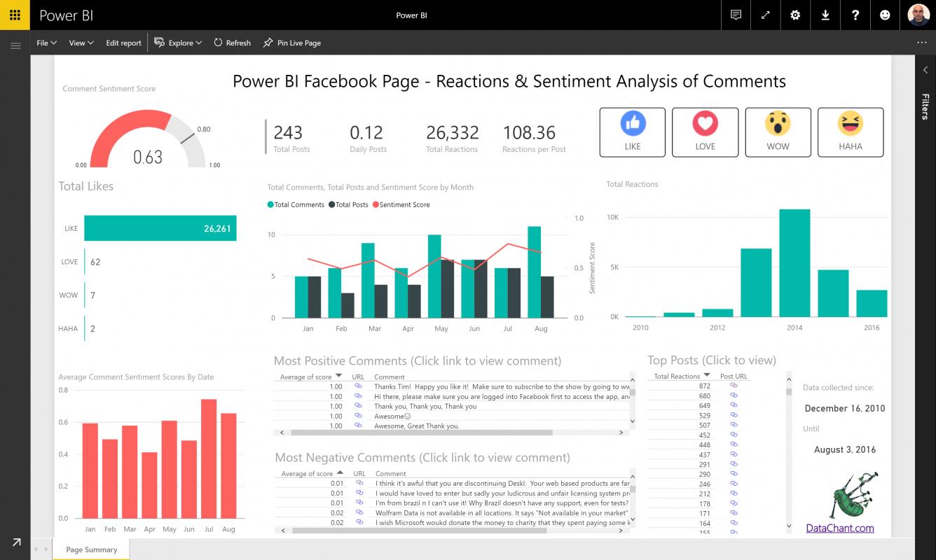Image resolution: width=936 pixels, height=560 pixels.
Task: Click the 0.63 sentiment gauge value
Action: click(x=148, y=157)
